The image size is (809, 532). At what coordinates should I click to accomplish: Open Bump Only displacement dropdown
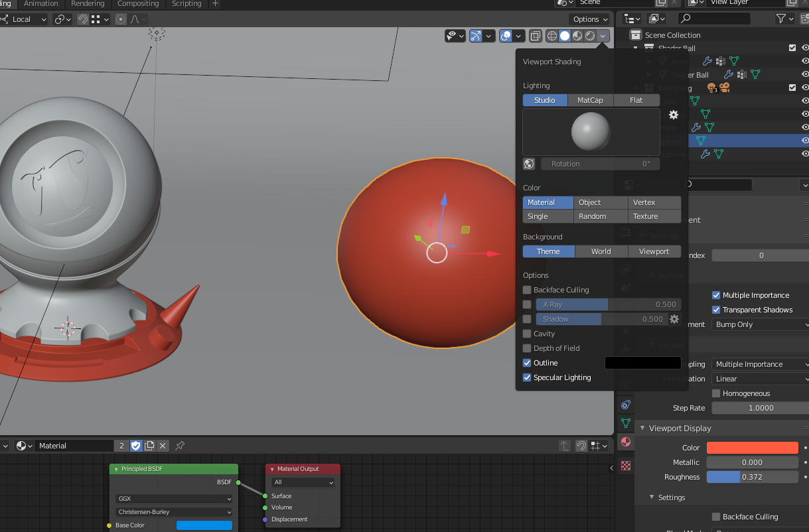point(761,324)
